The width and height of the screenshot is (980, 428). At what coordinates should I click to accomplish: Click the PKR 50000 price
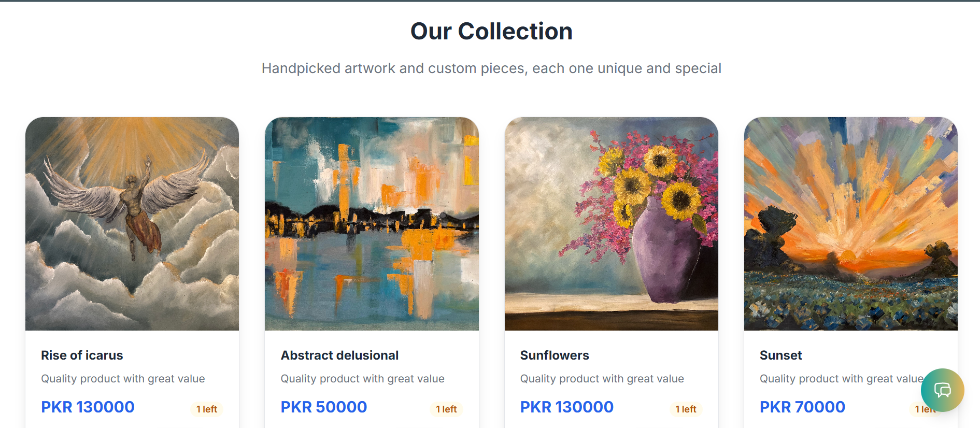[x=324, y=407]
